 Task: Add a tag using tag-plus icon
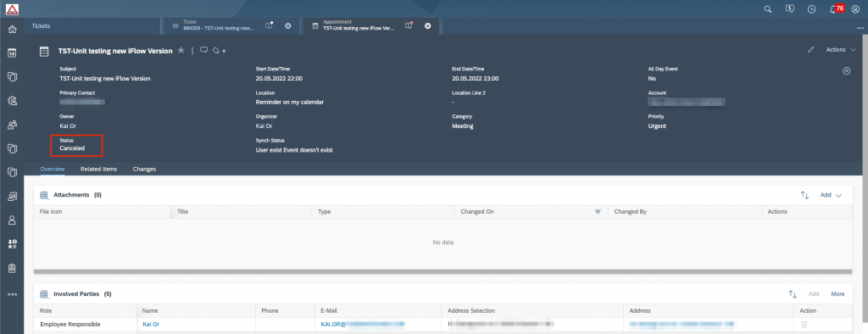[x=219, y=51]
